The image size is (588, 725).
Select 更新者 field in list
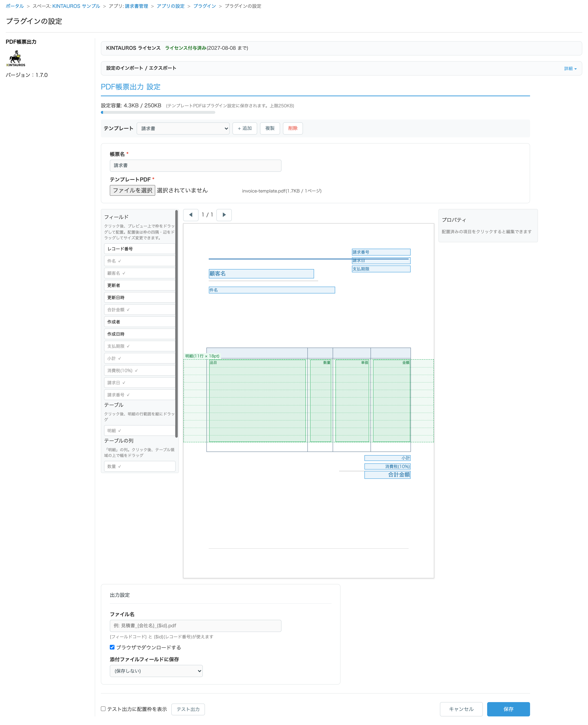[139, 285]
